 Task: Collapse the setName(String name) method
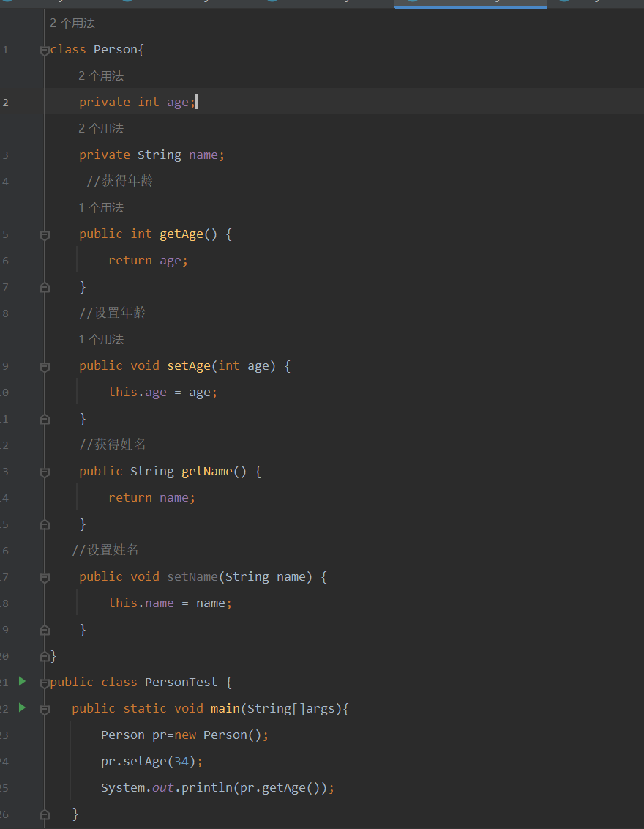coord(45,578)
